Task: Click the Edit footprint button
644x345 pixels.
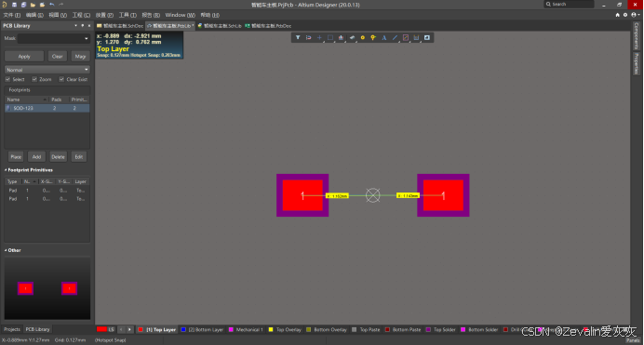Action: point(79,157)
